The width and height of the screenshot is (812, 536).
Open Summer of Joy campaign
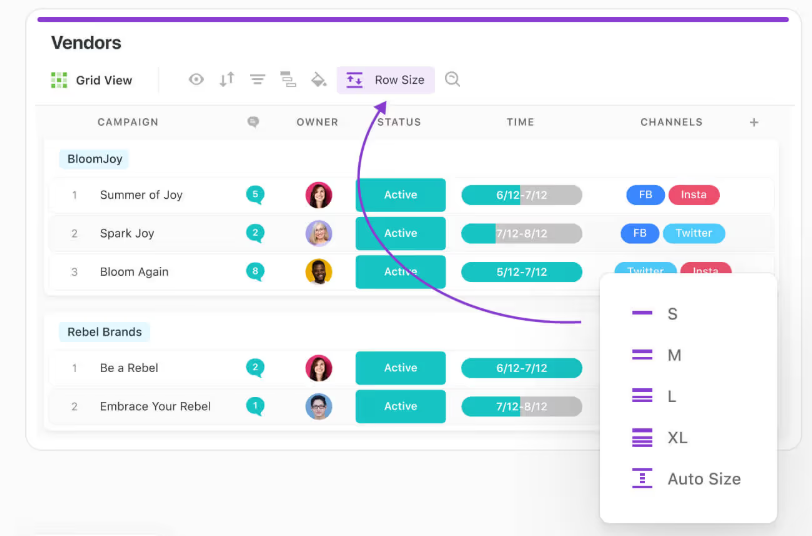tap(141, 195)
